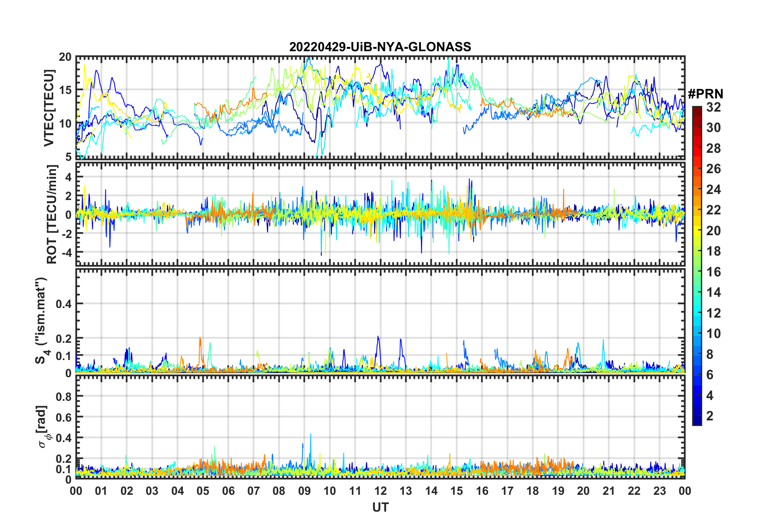Click the σφ axis tick label 0.8
This screenshot has width=761, height=532.
[x=64, y=396]
